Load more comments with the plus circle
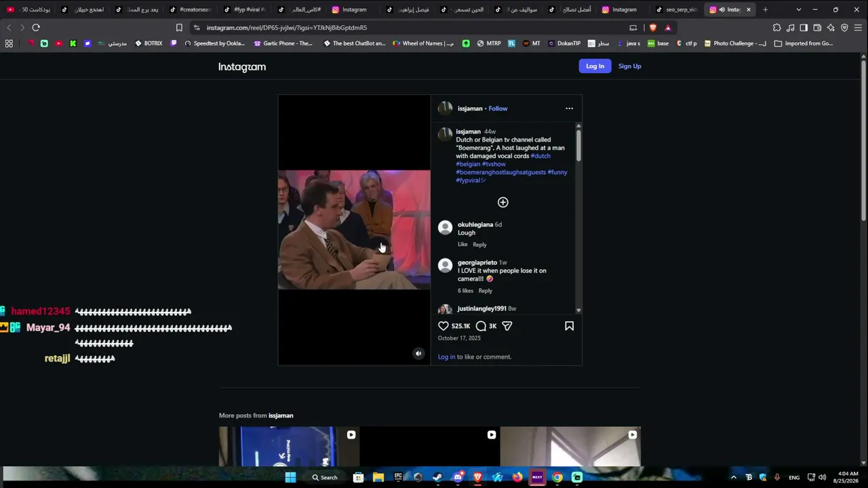Screen dimensions: 868x488 [x=502, y=202]
